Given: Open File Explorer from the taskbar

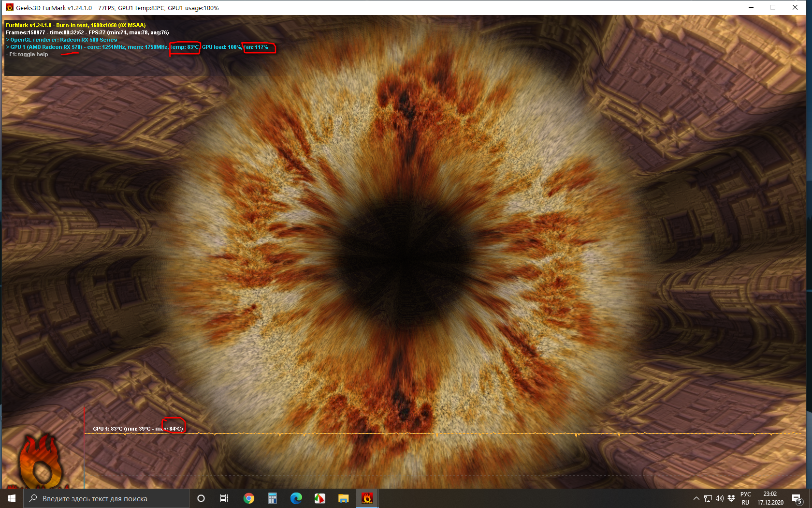Looking at the screenshot, I should click(x=343, y=498).
